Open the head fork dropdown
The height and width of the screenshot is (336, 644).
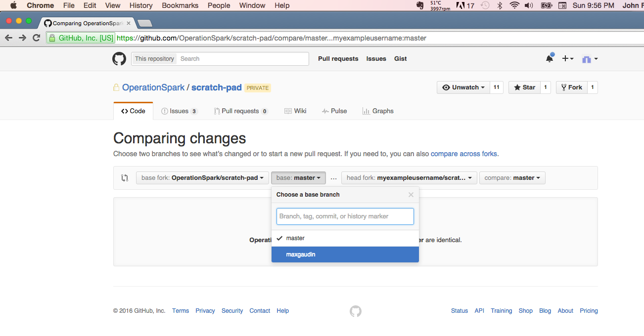(409, 178)
